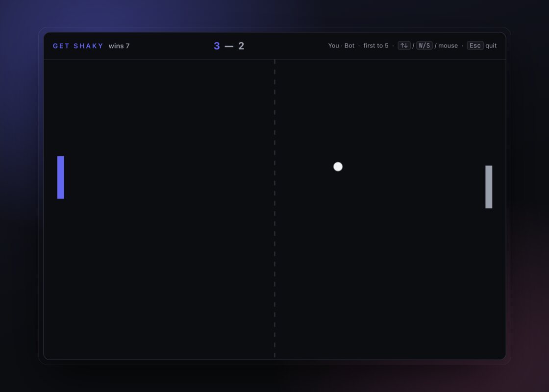
Task: Click the arrow keys hint badge
Action: click(404, 46)
